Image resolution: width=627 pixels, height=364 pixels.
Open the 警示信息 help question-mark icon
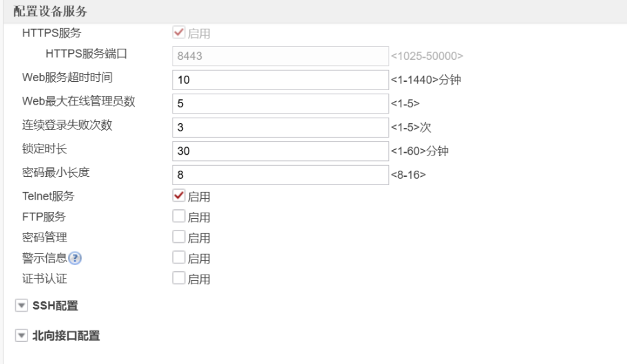(75, 258)
